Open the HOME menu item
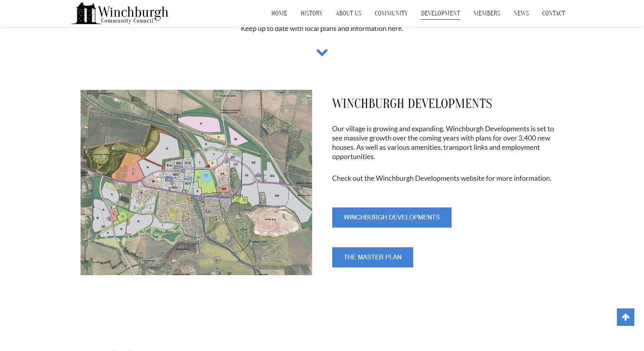644x351 pixels. coord(279,13)
